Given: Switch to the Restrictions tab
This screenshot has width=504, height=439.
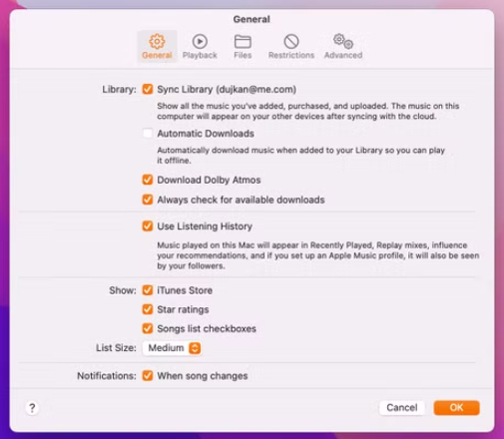Looking at the screenshot, I should 291,46.
